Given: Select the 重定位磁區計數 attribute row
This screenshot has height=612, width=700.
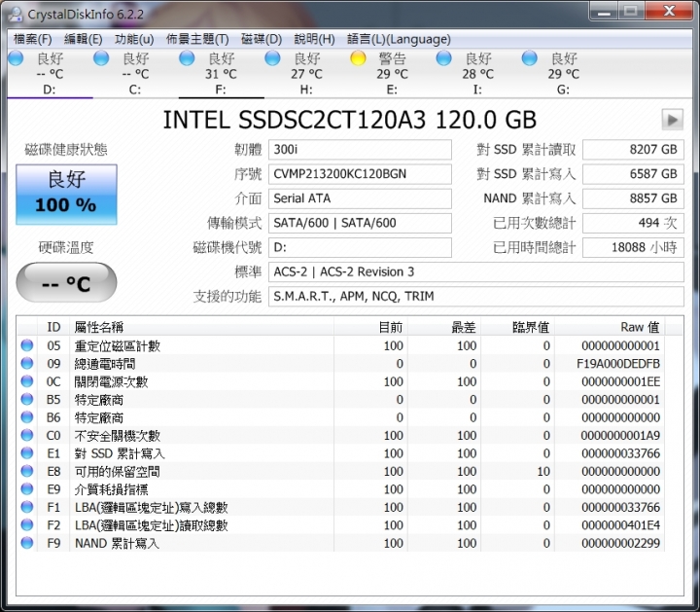Looking at the screenshot, I should 341,345.
